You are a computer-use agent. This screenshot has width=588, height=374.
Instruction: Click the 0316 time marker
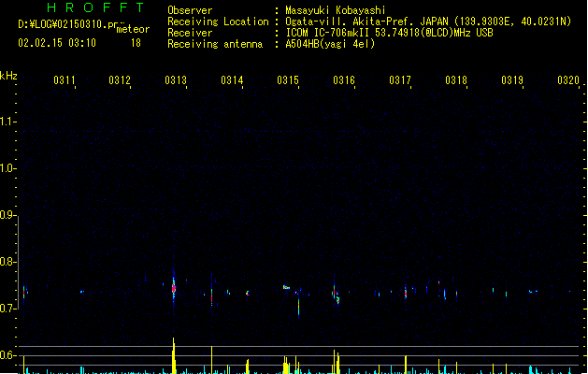click(344, 80)
